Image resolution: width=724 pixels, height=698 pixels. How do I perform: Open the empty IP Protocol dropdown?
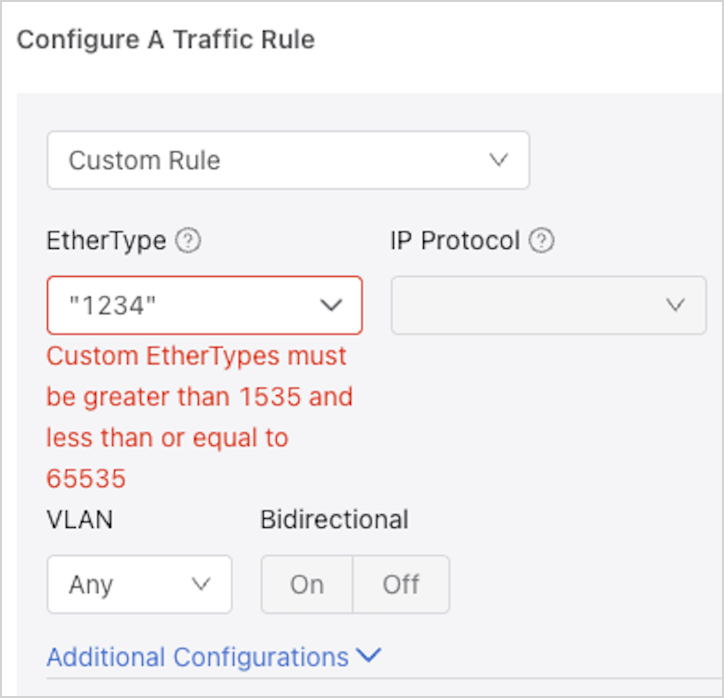tap(548, 305)
